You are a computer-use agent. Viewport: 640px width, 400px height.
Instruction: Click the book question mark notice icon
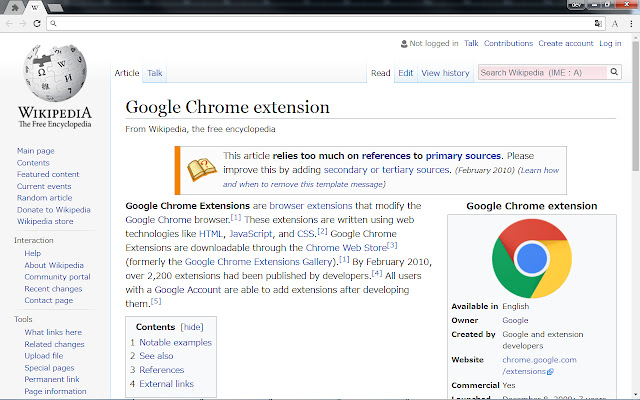201,169
